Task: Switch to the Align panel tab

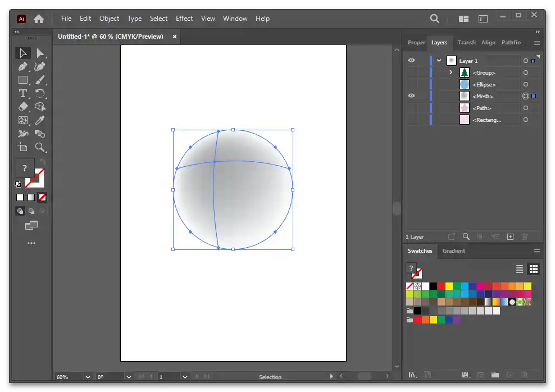Action: 488,43
